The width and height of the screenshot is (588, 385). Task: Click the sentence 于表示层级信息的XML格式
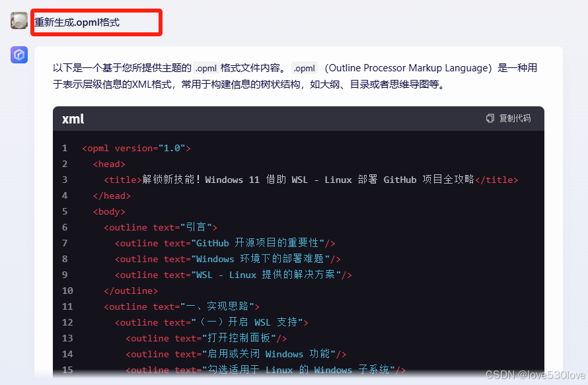click(x=112, y=85)
